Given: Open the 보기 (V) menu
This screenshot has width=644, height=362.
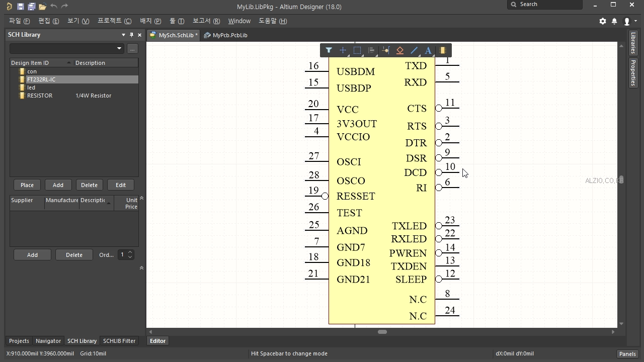Looking at the screenshot, I should click(x=78, y=21).
